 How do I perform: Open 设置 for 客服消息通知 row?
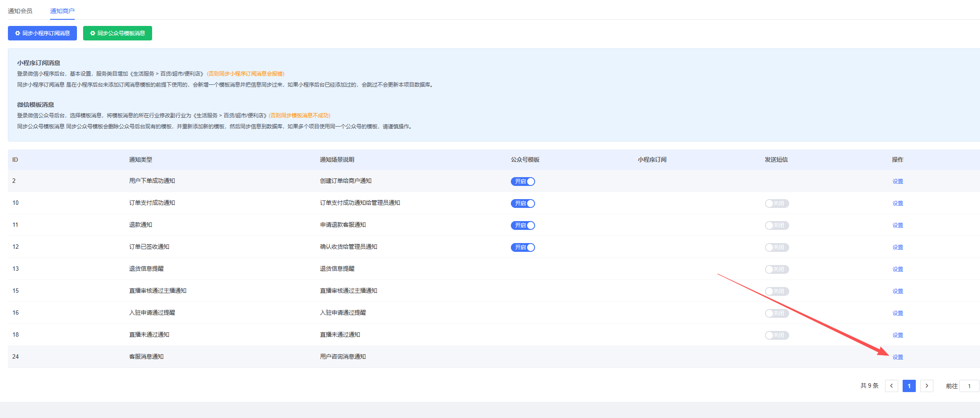897,357
